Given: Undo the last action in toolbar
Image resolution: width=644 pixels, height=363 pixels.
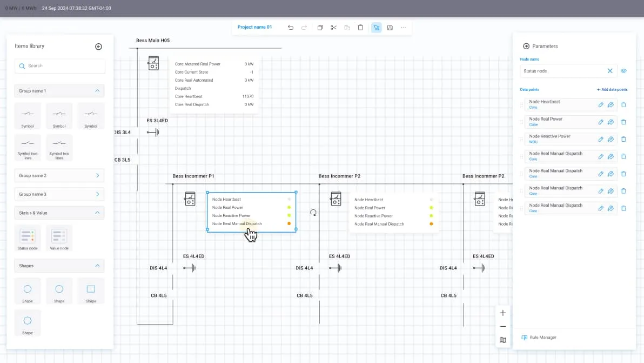Looking at the screenshot, I should click(x=291, y=28).
